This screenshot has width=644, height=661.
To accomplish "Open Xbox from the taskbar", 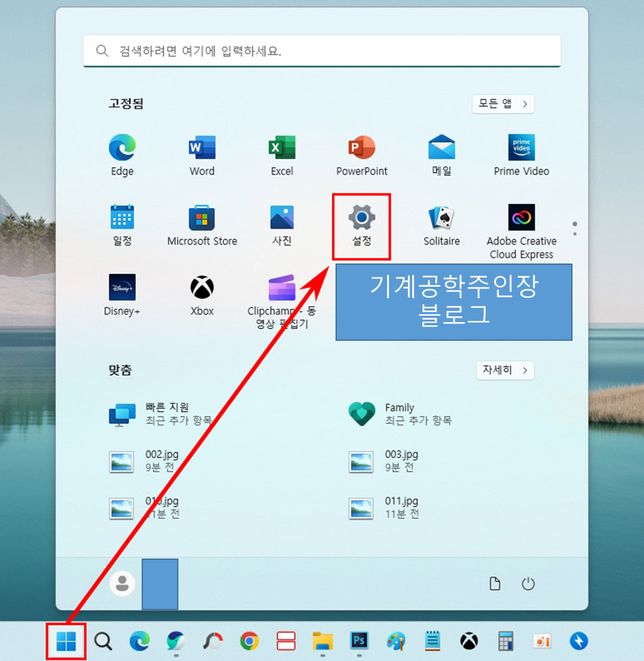I will [469, 641].
